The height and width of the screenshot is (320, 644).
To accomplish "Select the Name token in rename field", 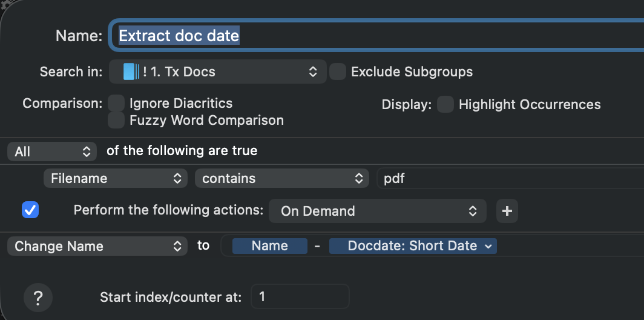I will pyautogui.click(x=269, y=246).
